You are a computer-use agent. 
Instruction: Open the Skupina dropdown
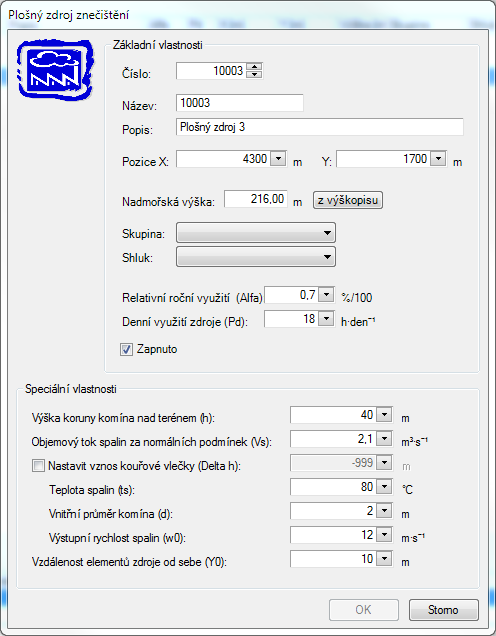pyautogui.click(x=256, y=233)
